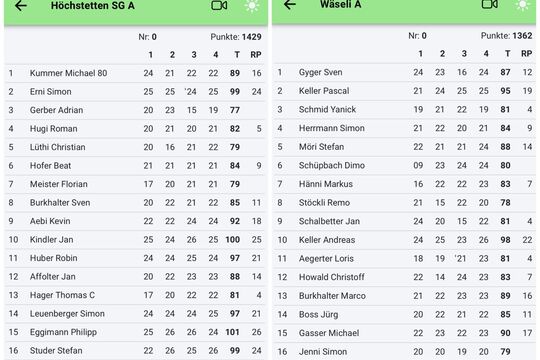Select Schüpbach Dimo's row

coord(404,165)
